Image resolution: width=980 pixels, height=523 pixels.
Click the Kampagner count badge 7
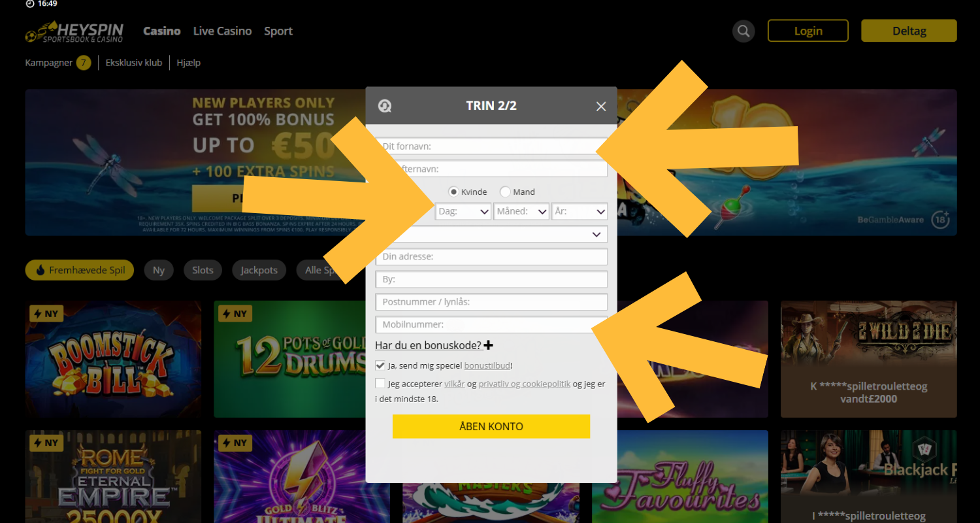tap(84, 63)
